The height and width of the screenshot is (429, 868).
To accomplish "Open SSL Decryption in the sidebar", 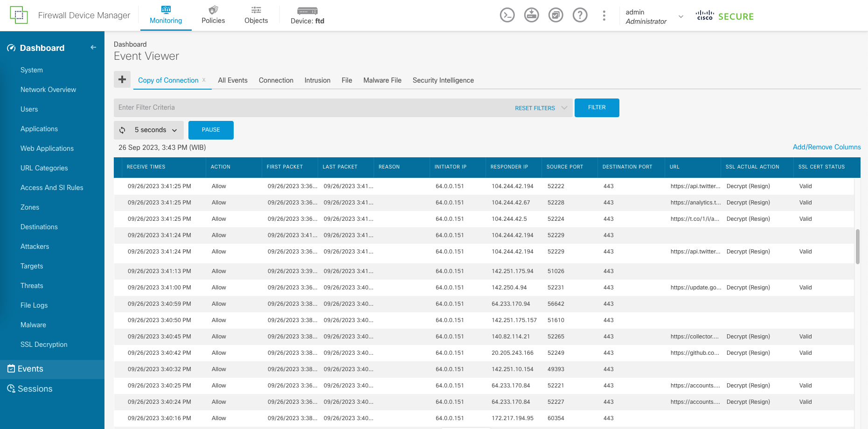I will 44,345.
